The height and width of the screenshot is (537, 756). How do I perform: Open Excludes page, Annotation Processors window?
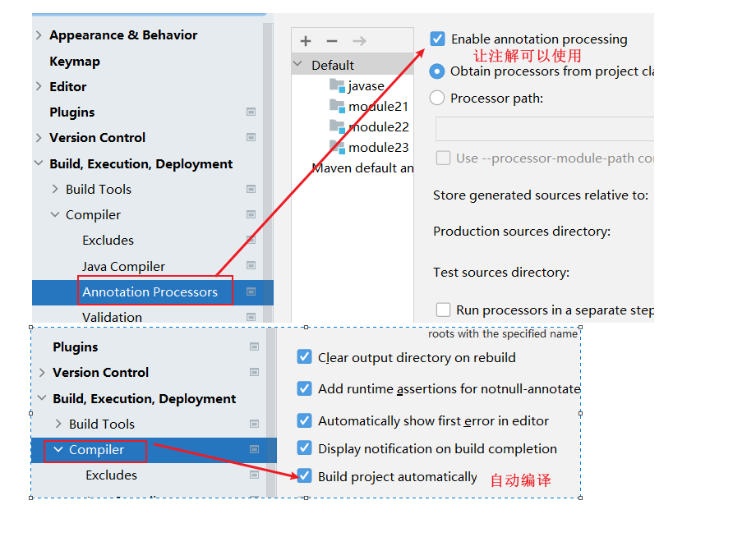pos(108,241)
